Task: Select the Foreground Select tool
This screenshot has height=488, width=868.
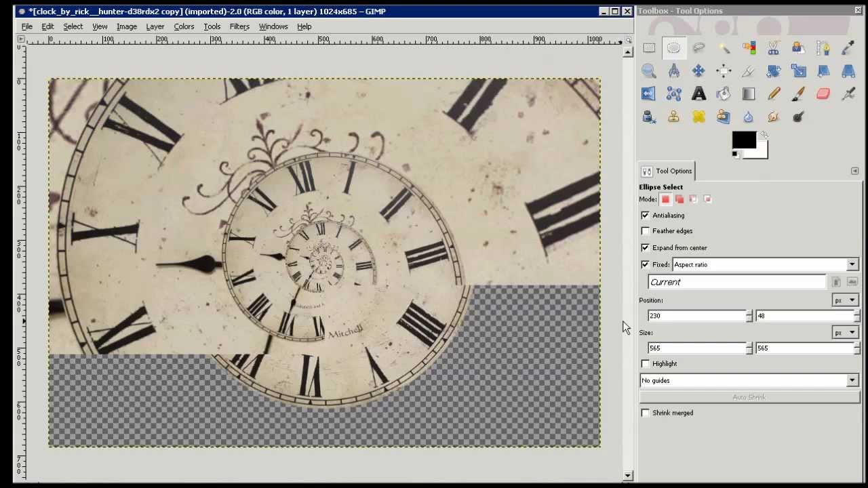Action: click(798, 47)
